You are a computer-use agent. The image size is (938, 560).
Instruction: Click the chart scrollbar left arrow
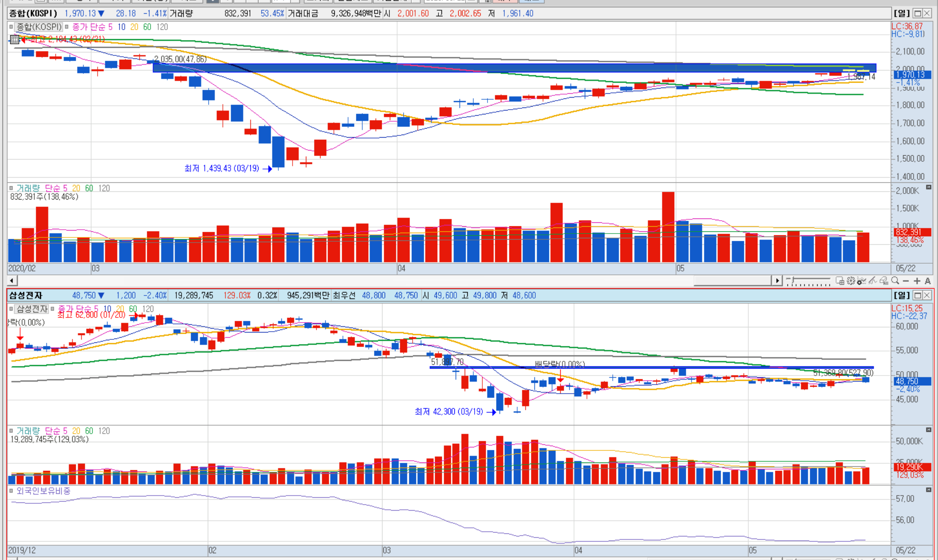(x=12, y=281)
